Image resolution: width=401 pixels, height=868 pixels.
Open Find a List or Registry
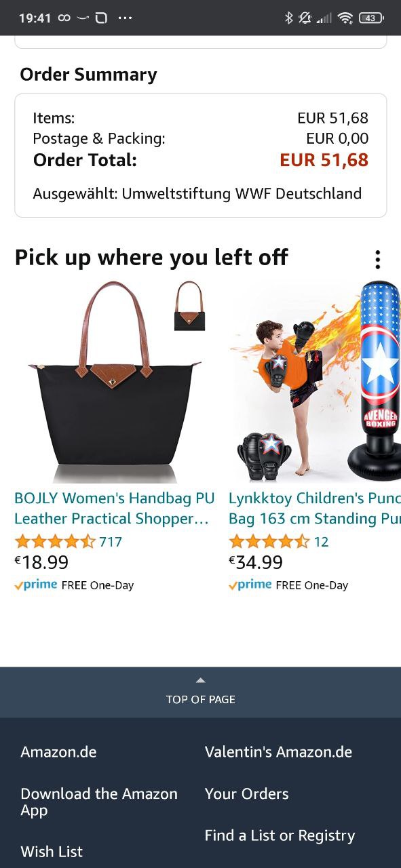coord(280,836)
